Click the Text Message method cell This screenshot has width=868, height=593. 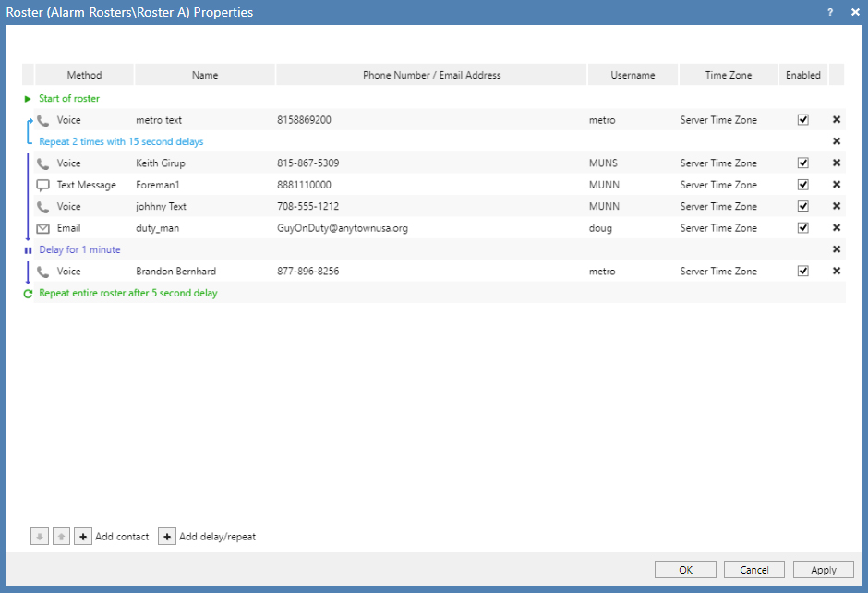[87, 185]
